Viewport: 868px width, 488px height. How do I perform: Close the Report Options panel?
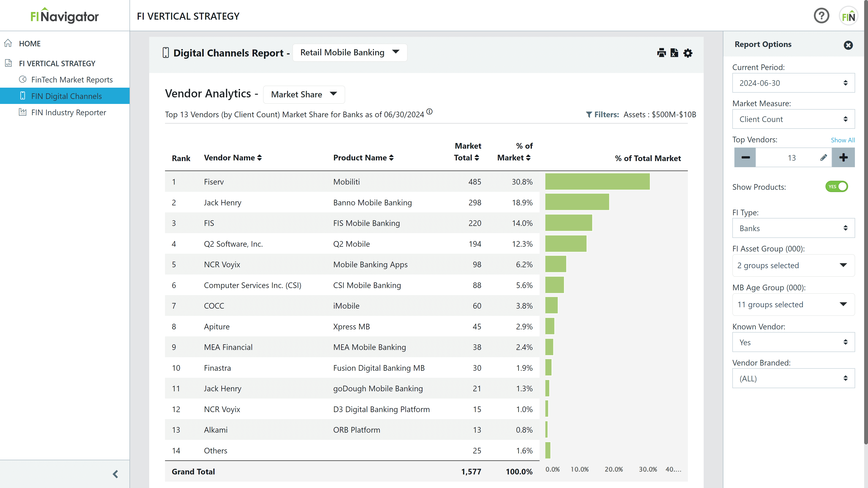(x=848, y=45)
